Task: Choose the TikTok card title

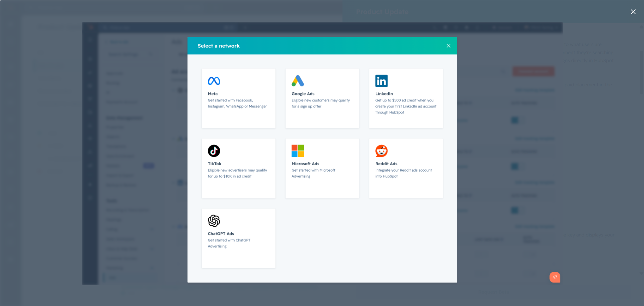Action: point(214,164)
